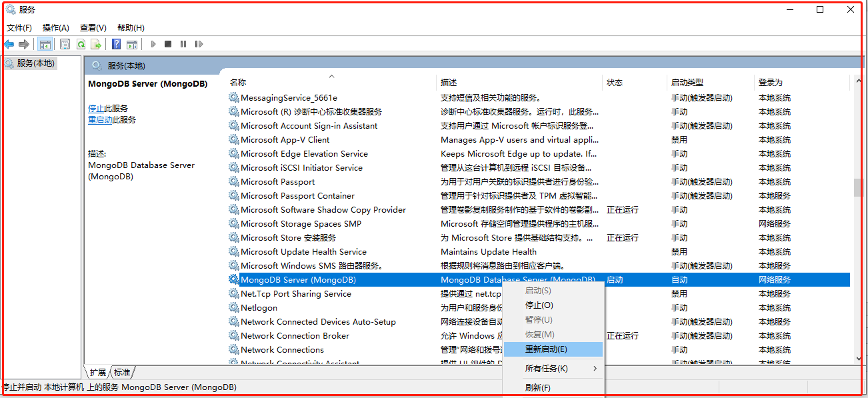
Task: Select the 服务(本地) node in left tree
Action: coord(30,63)
